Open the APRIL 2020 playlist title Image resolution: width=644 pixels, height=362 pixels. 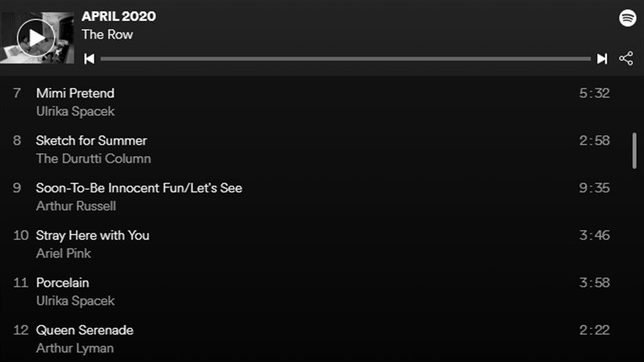pos(118,16)
